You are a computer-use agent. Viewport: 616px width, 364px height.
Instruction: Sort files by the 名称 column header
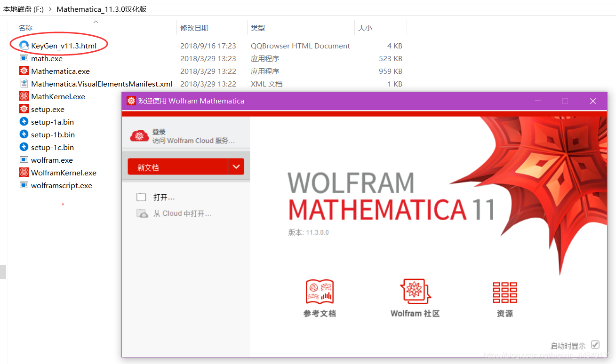tap(25, 28)
